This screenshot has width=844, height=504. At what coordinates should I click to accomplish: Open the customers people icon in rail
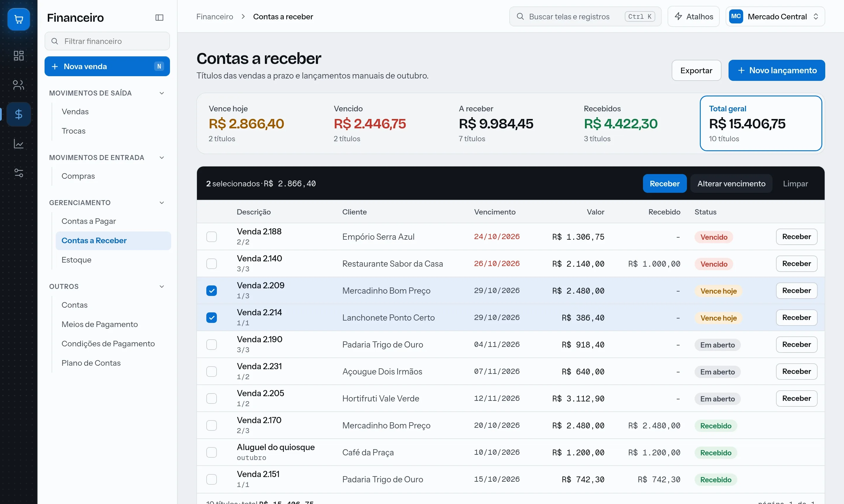(x=19, y=85)
